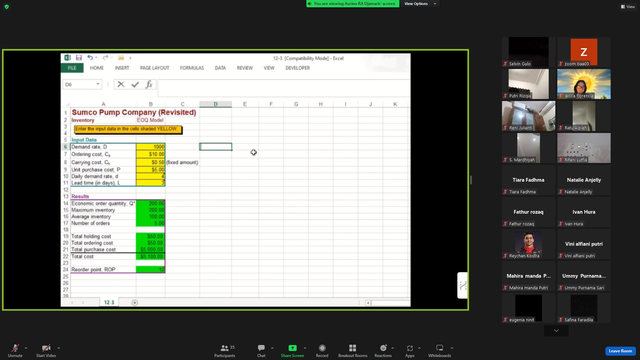The image size is (640, 360).
Task: Open the Participants panel
Action: tap(224, 350)
